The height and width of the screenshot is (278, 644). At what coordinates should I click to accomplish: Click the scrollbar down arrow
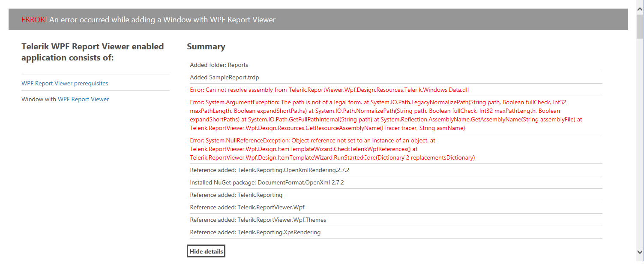point(640,252)
